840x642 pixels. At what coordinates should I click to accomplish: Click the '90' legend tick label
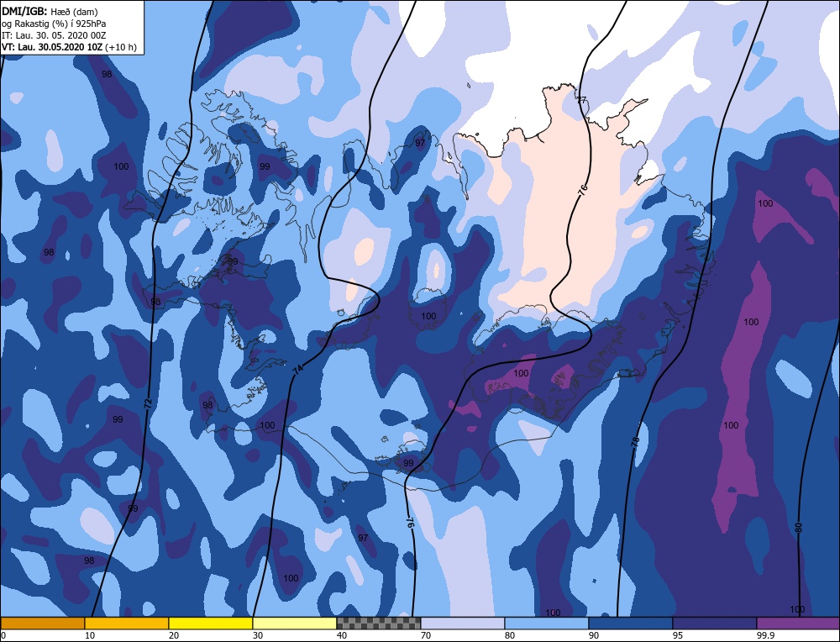tap(594, 635)
